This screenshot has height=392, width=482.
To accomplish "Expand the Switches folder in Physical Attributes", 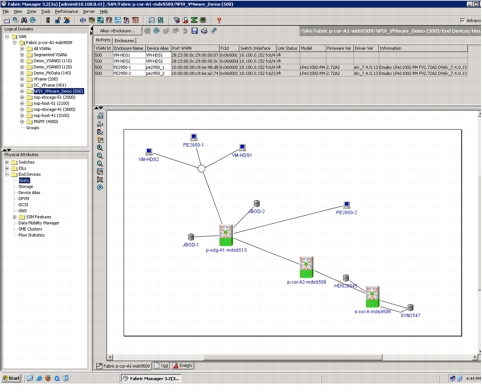I will pyautogui.click(x=7, y=162).
